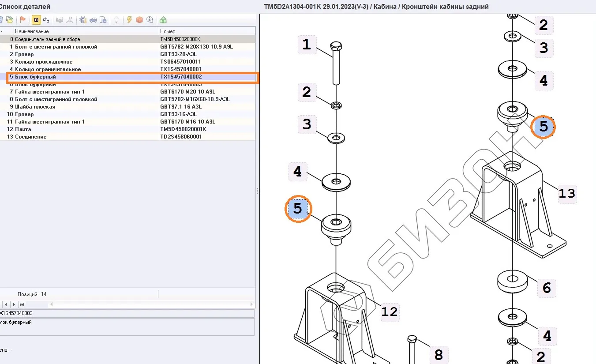Image resolution: width=596 pixels, height=364 pixels.
Task: Click the gear with info icon
Action: (x=82, y=20)
